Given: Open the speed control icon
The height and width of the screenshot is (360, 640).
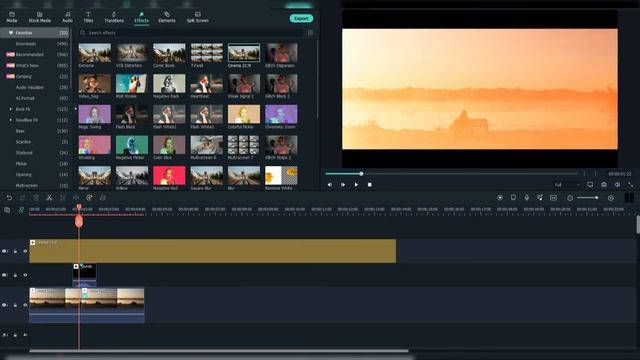Looking at the screenshot, I should 76,198.
